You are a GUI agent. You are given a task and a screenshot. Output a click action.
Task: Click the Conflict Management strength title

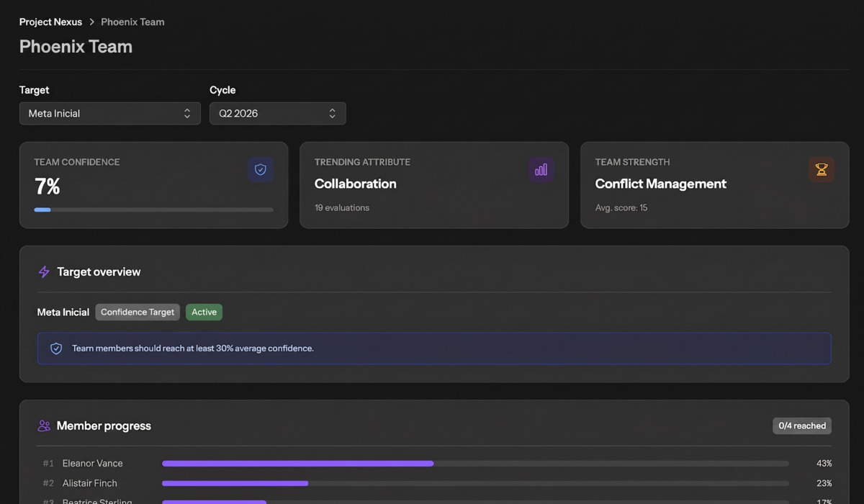click(661, 184)
